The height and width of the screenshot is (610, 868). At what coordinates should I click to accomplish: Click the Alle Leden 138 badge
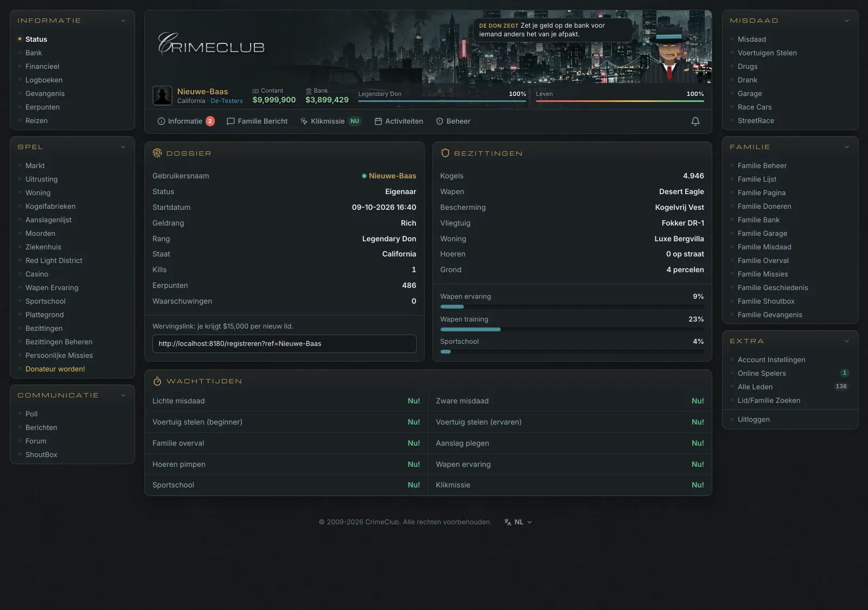(841, 387)
